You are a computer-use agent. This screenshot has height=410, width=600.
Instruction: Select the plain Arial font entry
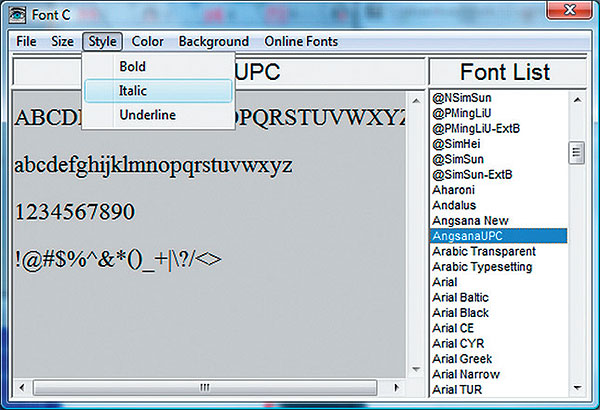498,282
